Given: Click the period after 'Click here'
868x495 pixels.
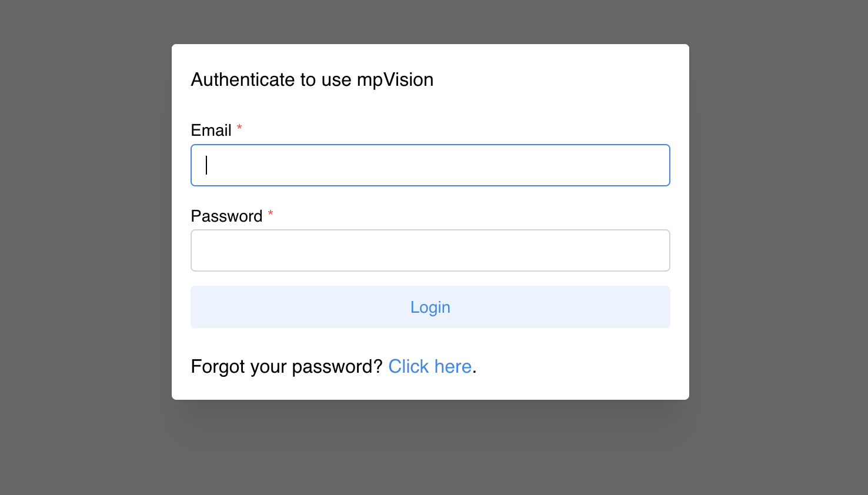Looking at the screenshot, I should (x=475, y=372).
